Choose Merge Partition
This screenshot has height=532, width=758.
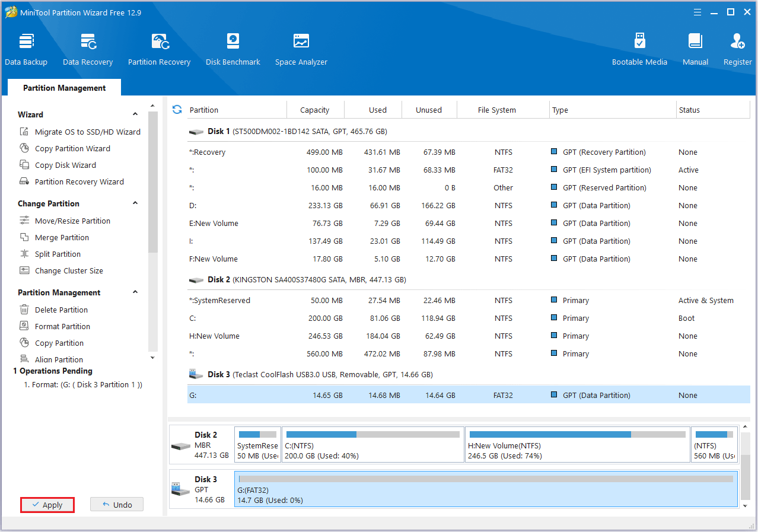55,237
